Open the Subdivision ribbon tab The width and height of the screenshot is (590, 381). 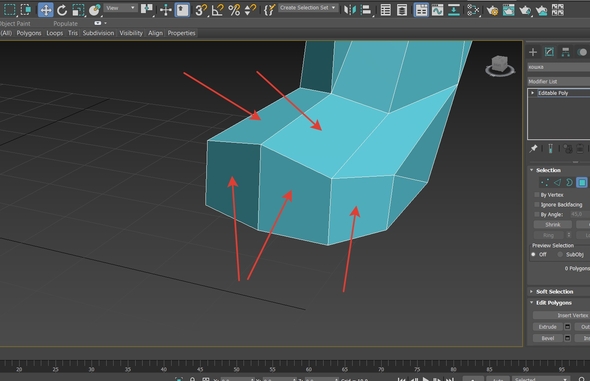click(x=98, y=33)
